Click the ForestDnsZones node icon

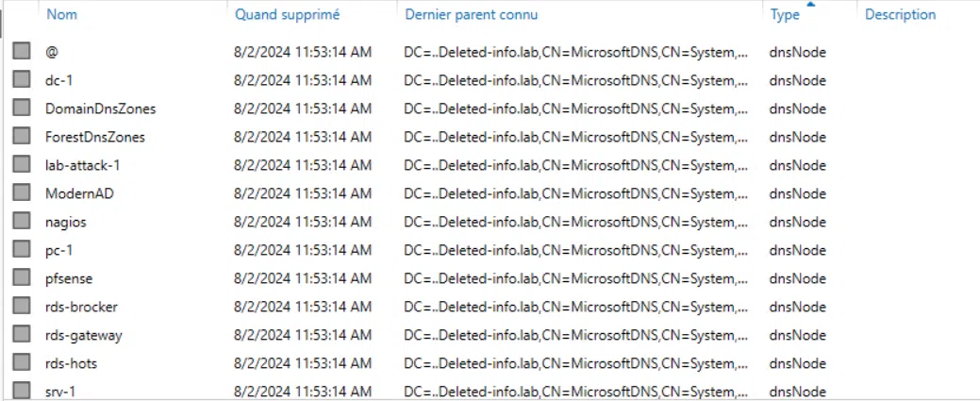click(x=22, y=137)
